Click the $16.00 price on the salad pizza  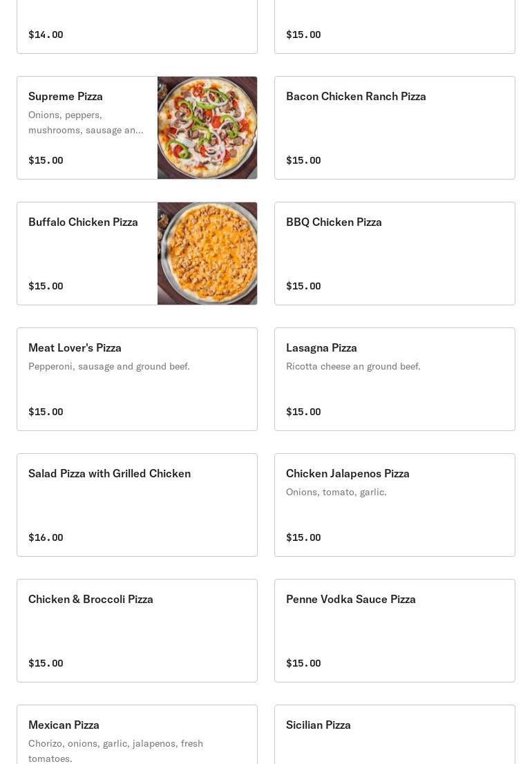46,537
